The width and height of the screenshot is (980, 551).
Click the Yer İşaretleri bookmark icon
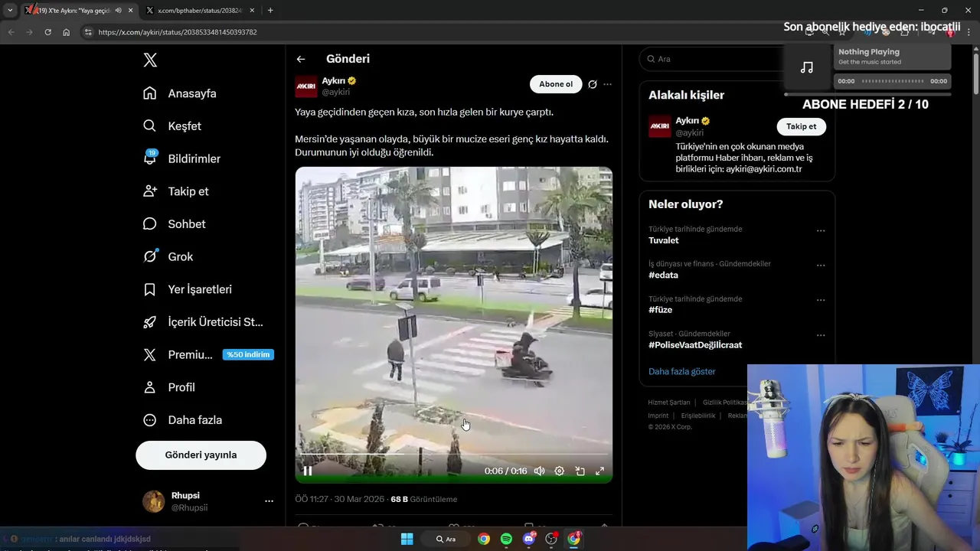click(150, 289)
